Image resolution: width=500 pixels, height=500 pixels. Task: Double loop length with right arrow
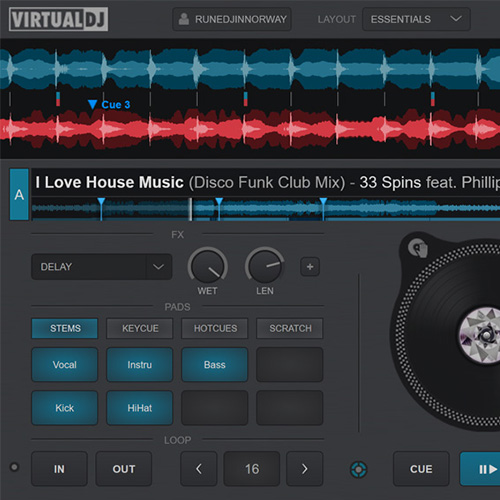(x=305, y=469)
